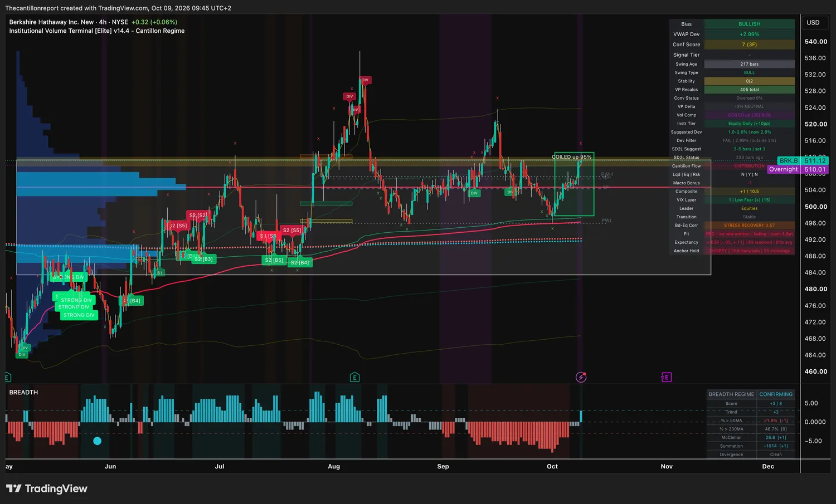Click the 460.00 price scale label
Screen dimensions: 836x504
816,371
